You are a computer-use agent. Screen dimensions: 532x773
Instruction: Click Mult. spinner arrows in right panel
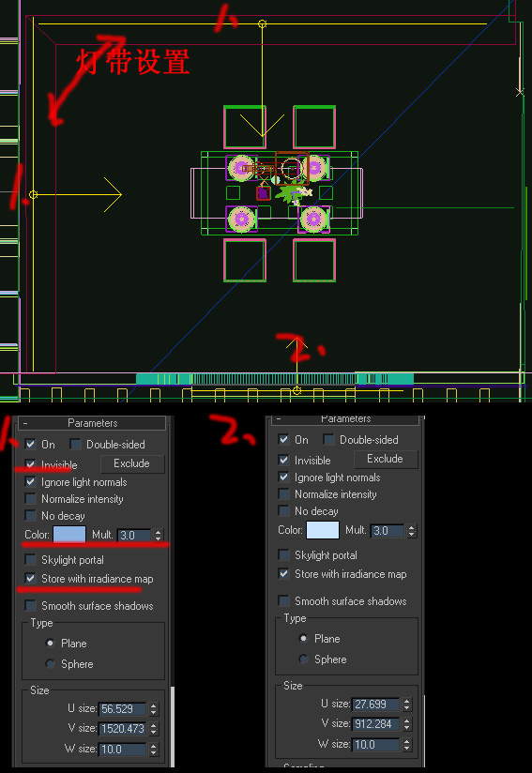411,530
